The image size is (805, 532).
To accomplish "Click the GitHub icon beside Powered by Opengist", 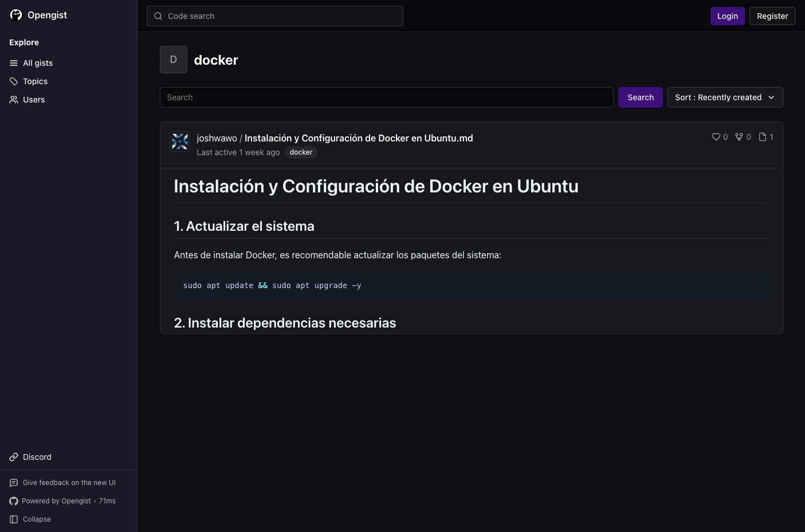I will click(14, 501).
